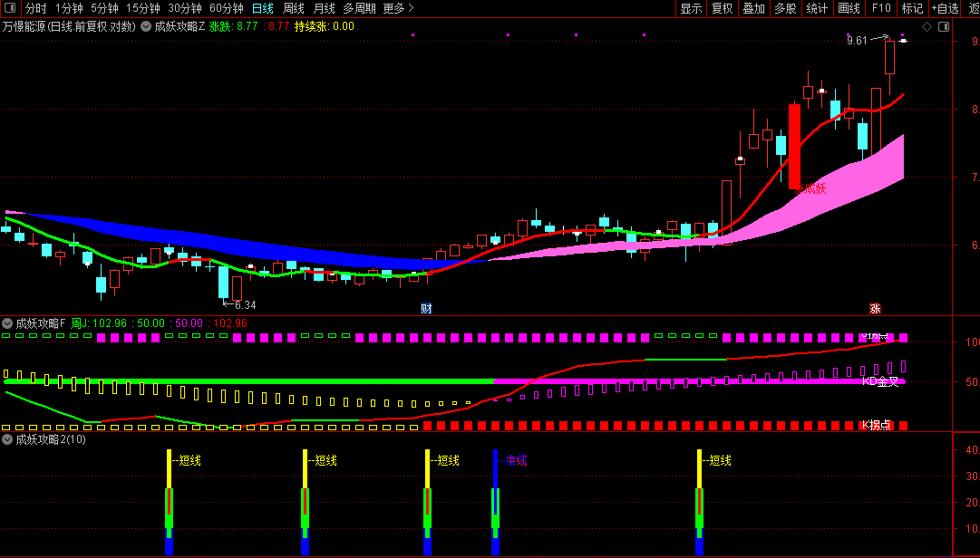Select the 60分钟 period tab
Viewport: 980px width, 558px height.
(227, 8)
